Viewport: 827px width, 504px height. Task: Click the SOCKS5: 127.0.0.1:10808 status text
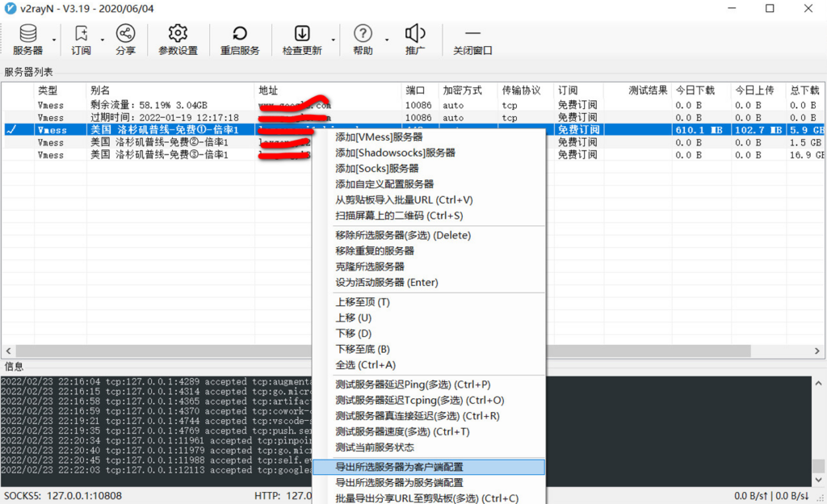tap(63, 496)
